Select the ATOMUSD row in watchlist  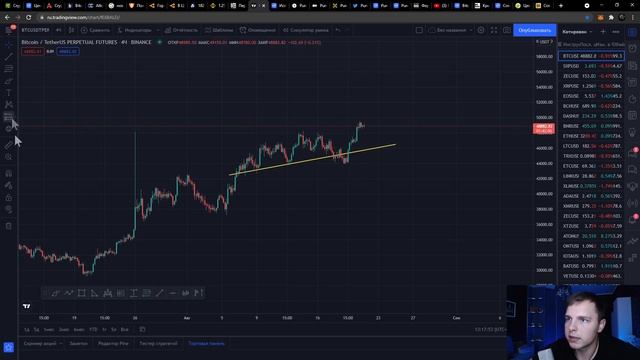click(591, 236)
